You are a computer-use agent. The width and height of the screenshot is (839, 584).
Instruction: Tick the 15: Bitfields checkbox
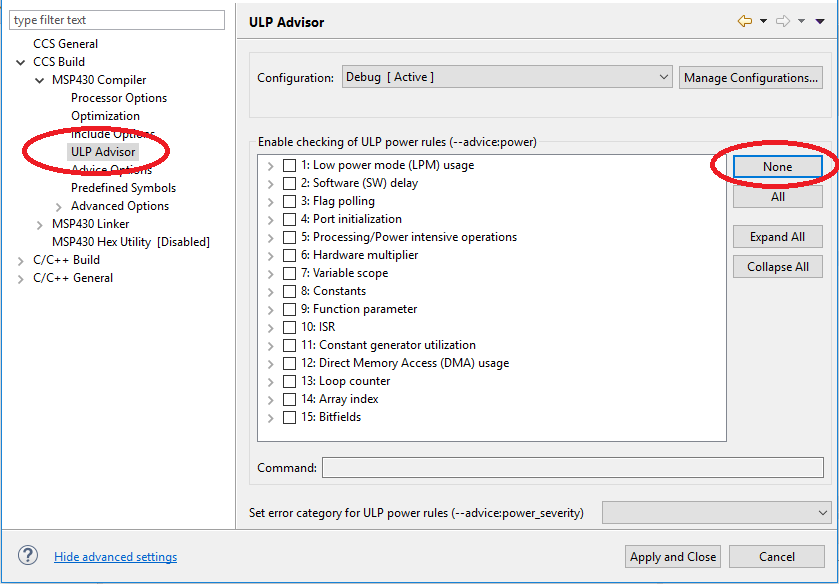tap(289, 418)
